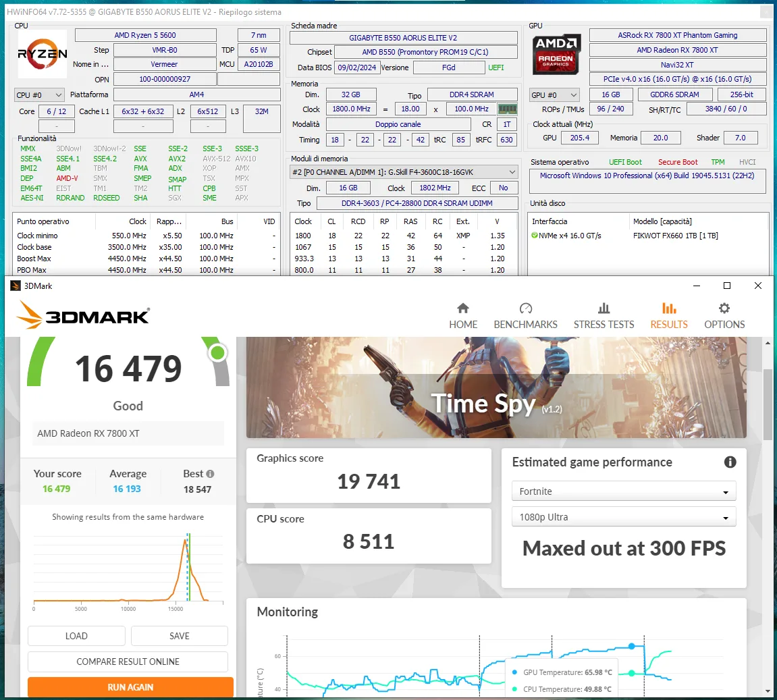
Task: Click the Navi32 XT GPU codename field
Action: pyautogui.click(x=677, y=65)
